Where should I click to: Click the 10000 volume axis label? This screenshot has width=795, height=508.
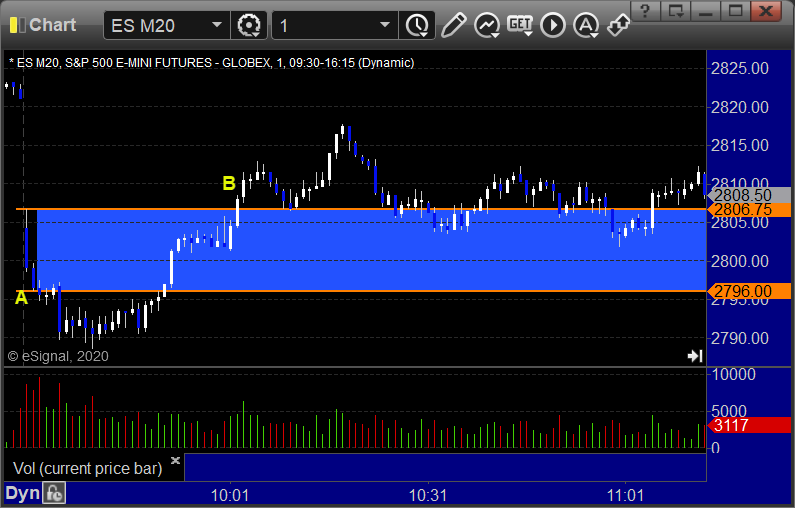point(734,375)
